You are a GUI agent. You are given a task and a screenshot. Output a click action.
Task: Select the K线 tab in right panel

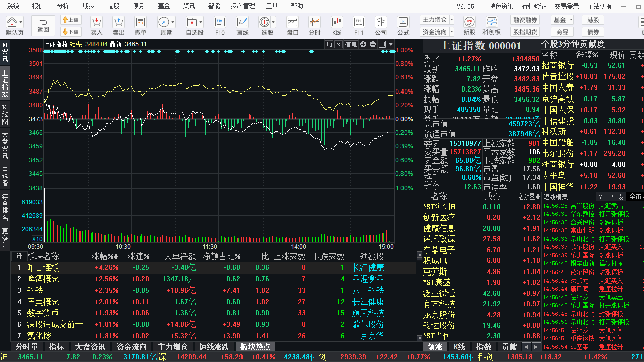[x=459, y=347]
